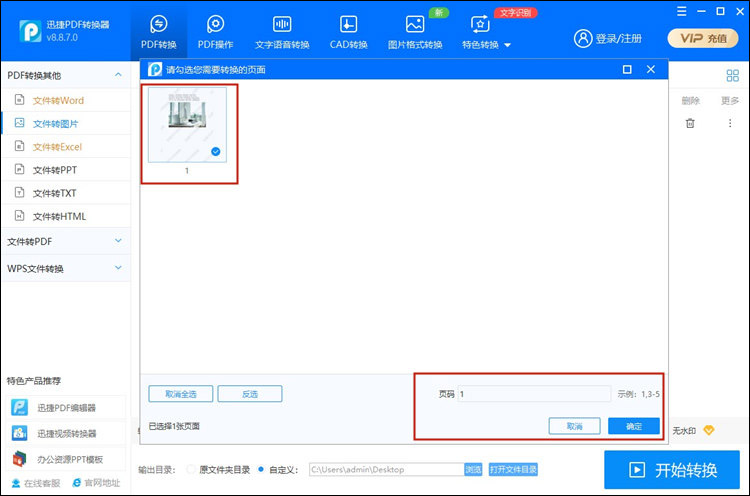Click 取消 in page dialog
The height and width of the screenshot is (496, 750).
(x=574, y=426)
